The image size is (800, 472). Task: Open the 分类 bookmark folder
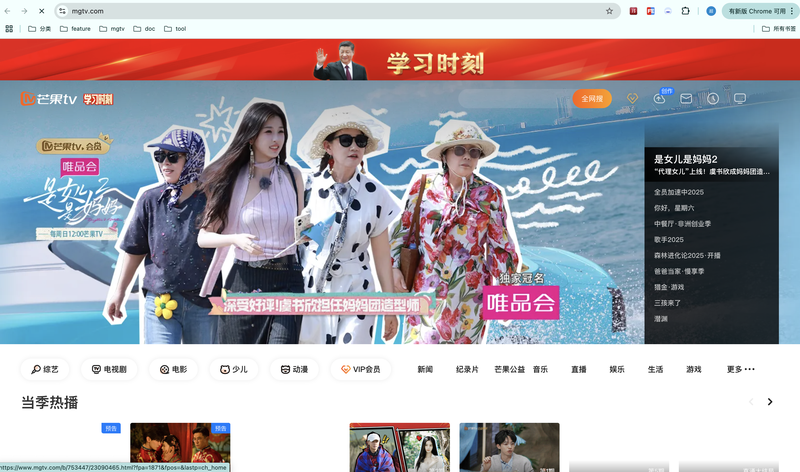click(x=39, y=29)
